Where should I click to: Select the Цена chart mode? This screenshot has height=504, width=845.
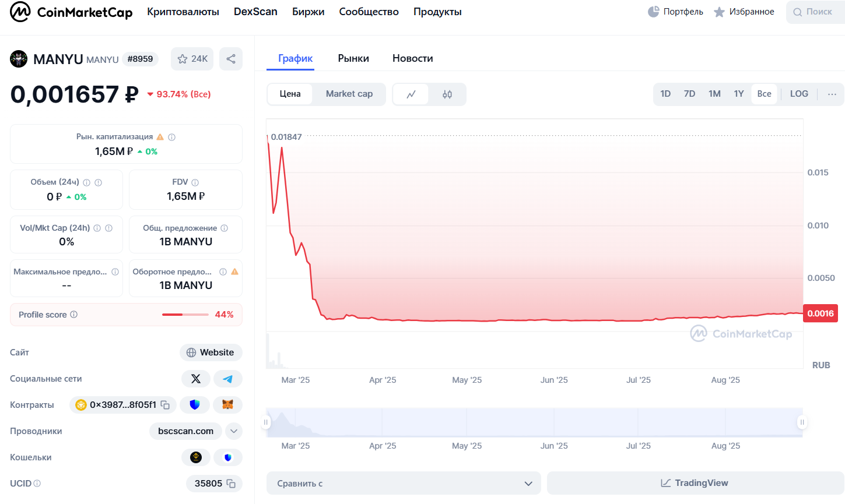[x=290, y=94]
